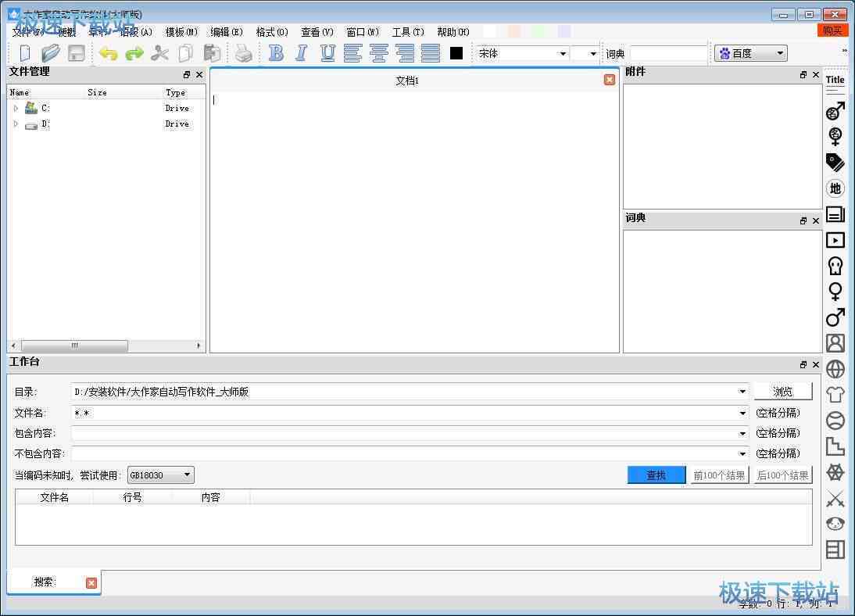
Task: Center align the text
Action: tap(379, 53)
